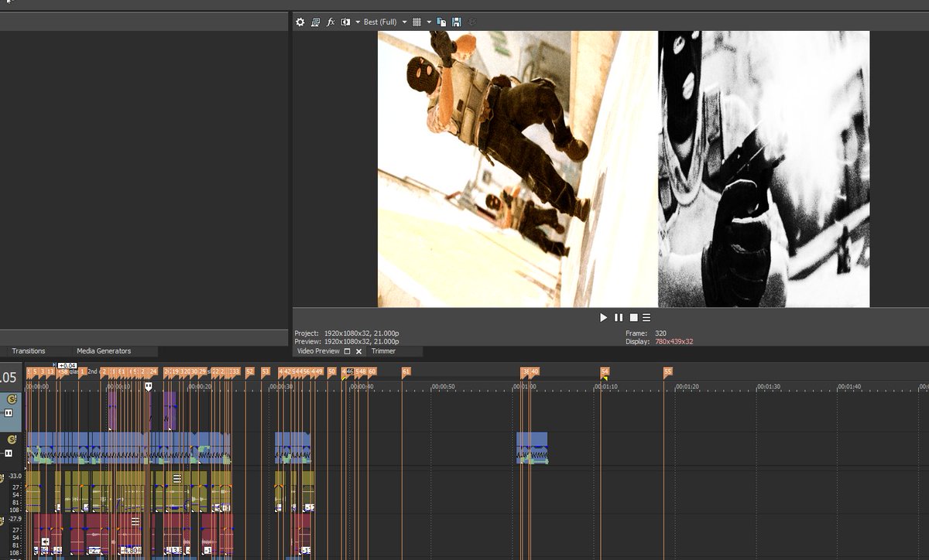Open Transitions tab

point(29,351)
